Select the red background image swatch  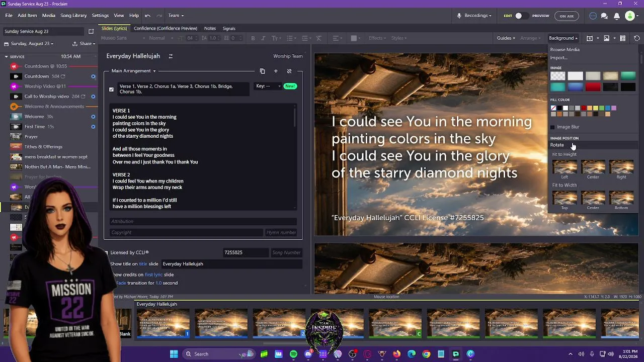[x=593, y=87]
